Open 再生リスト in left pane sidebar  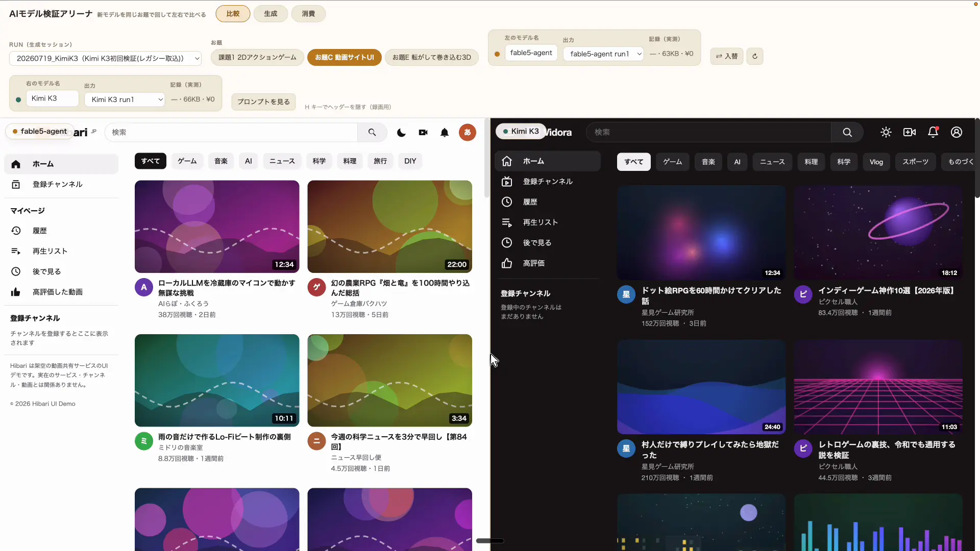click(61, 251)
